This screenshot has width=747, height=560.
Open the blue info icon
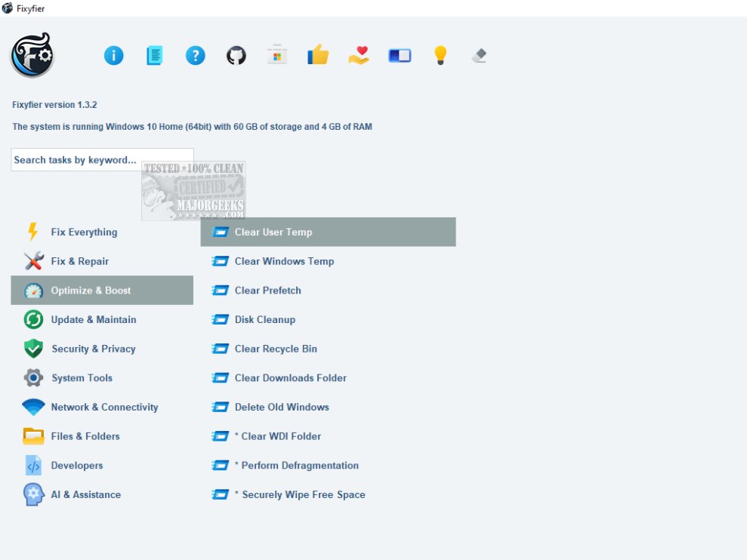[113, 55]
